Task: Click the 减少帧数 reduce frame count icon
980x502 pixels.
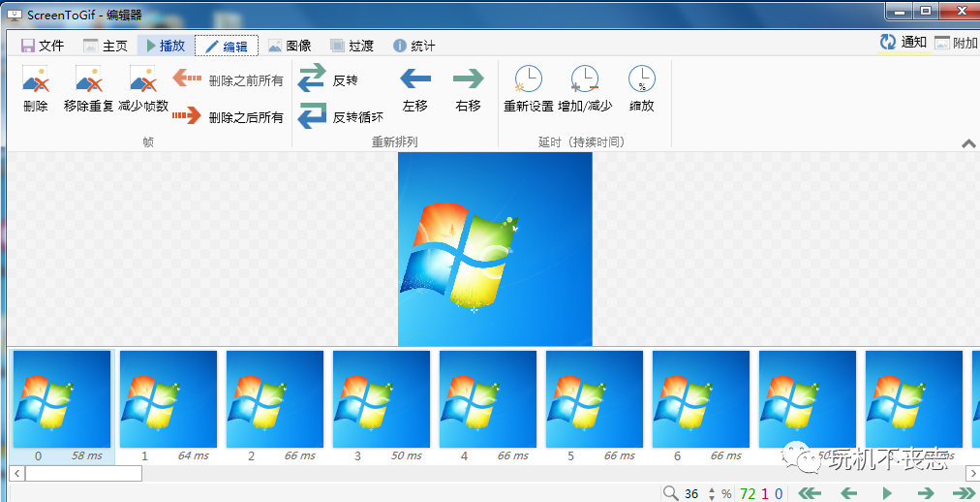Action: pyautogui.click(x=143, y=79)
